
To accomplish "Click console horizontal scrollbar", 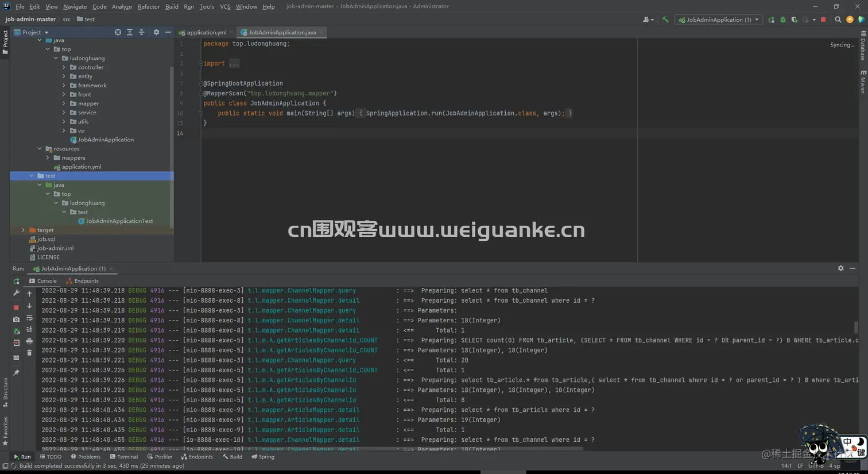I will coord(313,449).
